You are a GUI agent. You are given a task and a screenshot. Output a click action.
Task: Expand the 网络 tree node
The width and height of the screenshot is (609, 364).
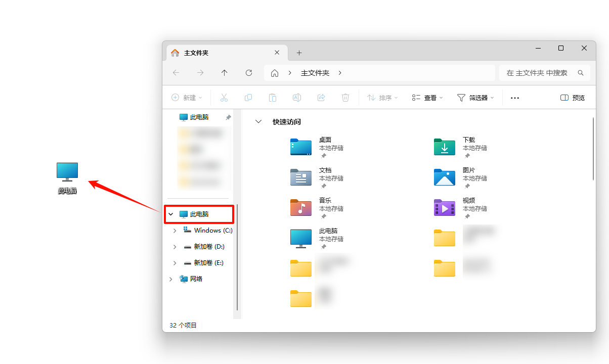pyautogui.click(x=171, y=279)
